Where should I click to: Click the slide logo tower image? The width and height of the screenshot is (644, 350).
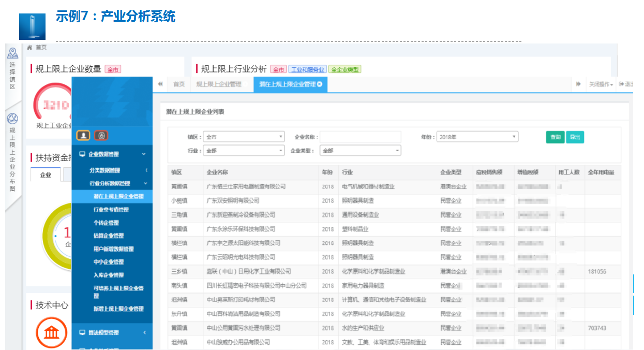coord(33,26)
